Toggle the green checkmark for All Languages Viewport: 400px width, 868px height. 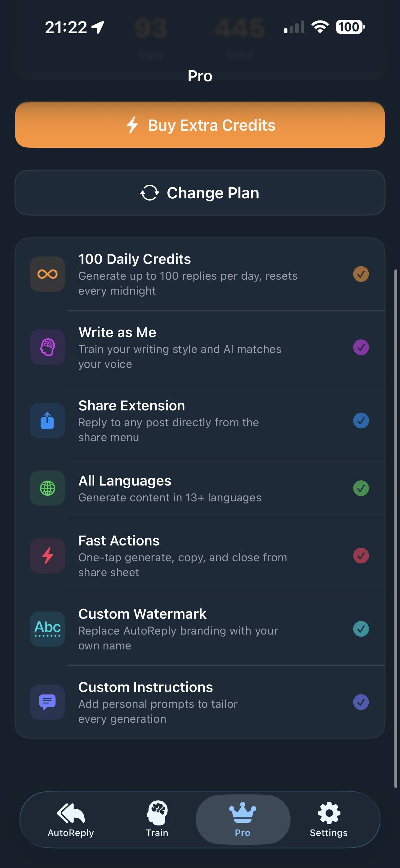click(x=361, y=488)
